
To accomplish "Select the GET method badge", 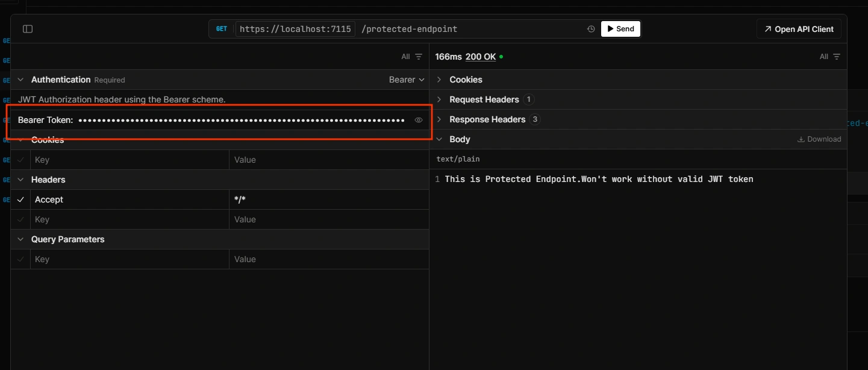I will tap(222, 29).
